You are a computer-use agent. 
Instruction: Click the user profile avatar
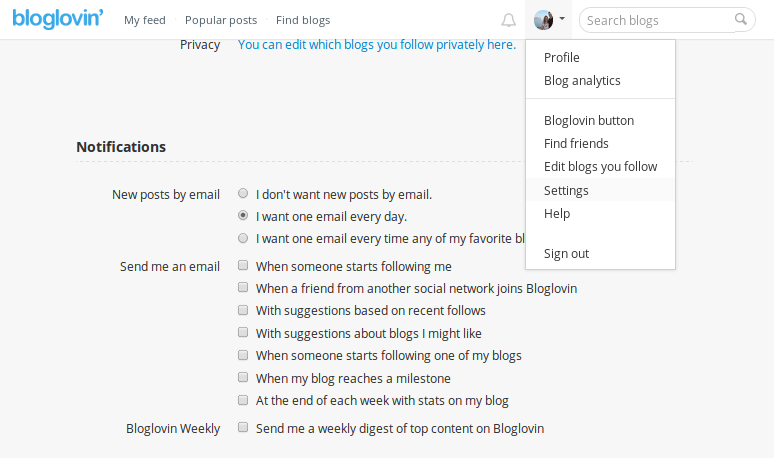pyautogui.click(x=543, y=20)
